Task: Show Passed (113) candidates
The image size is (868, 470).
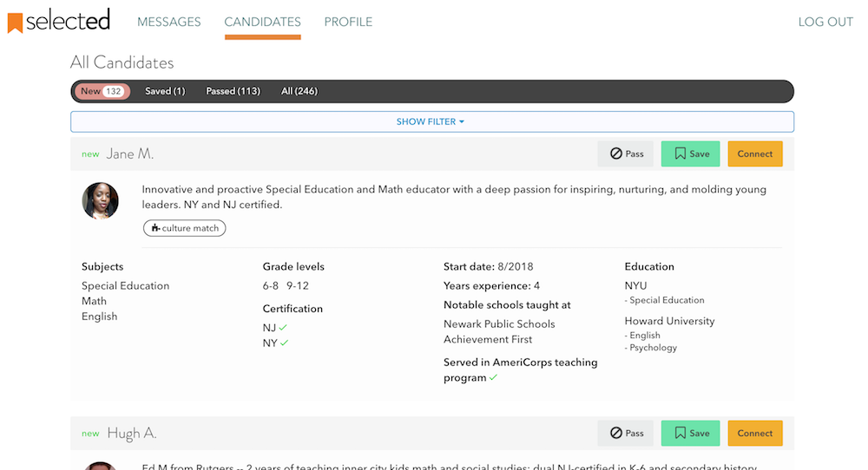Action: [233, 91]
